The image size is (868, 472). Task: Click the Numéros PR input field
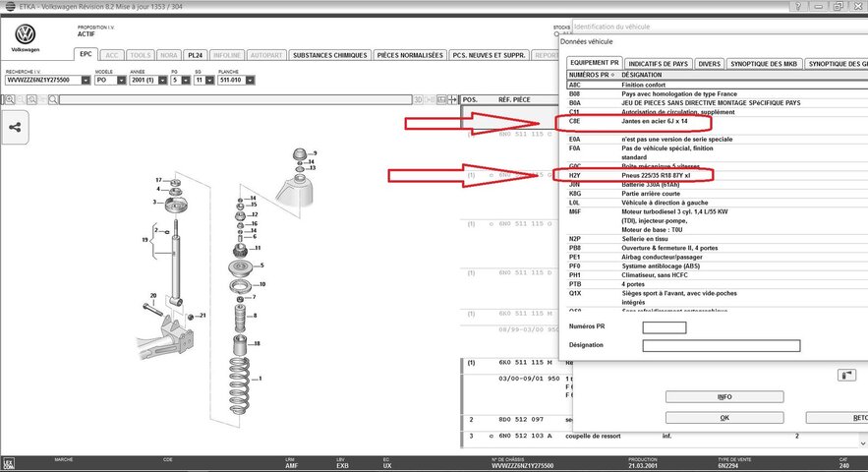tap(664, 327)
